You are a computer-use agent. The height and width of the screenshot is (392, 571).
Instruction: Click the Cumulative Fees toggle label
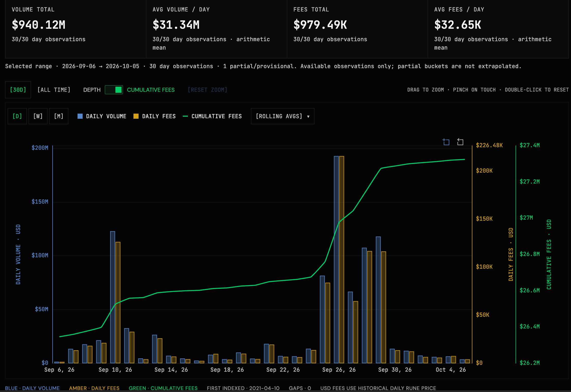tap(151, 90)
